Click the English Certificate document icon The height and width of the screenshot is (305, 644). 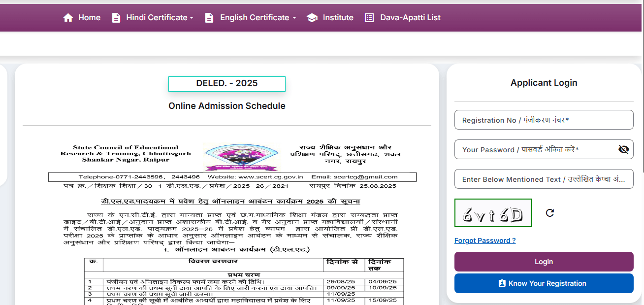(x=209, y=18)
